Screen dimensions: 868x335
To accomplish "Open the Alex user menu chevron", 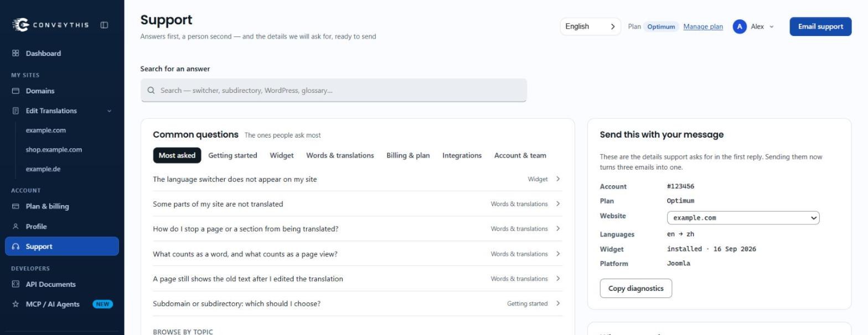I will coord(772,27).
